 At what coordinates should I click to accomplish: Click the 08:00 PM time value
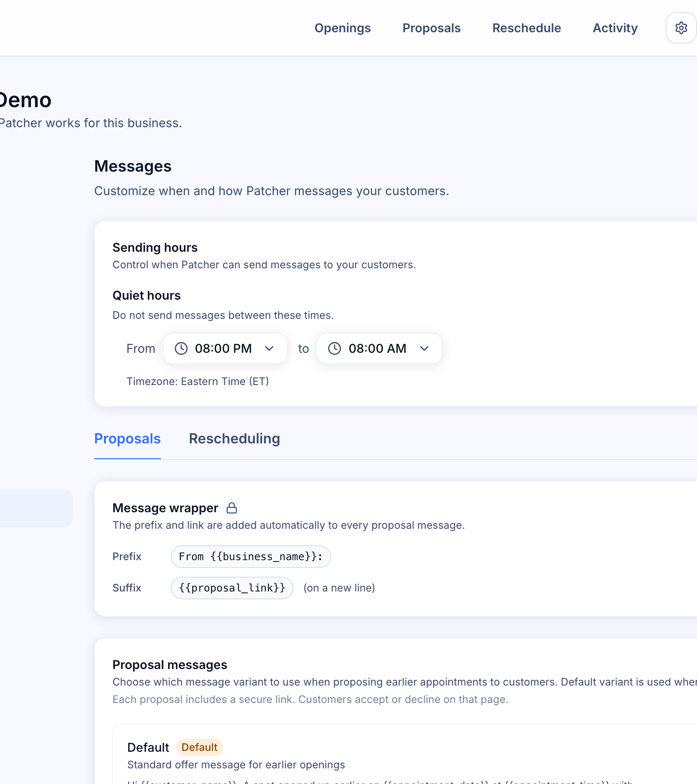(223, 348)
